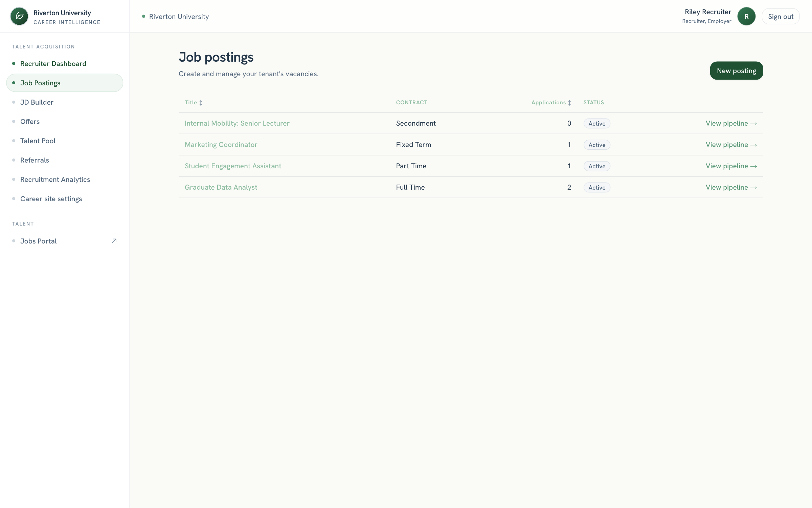Click the Riverton University tenant breadcrumb

click(x=176, y=17)
